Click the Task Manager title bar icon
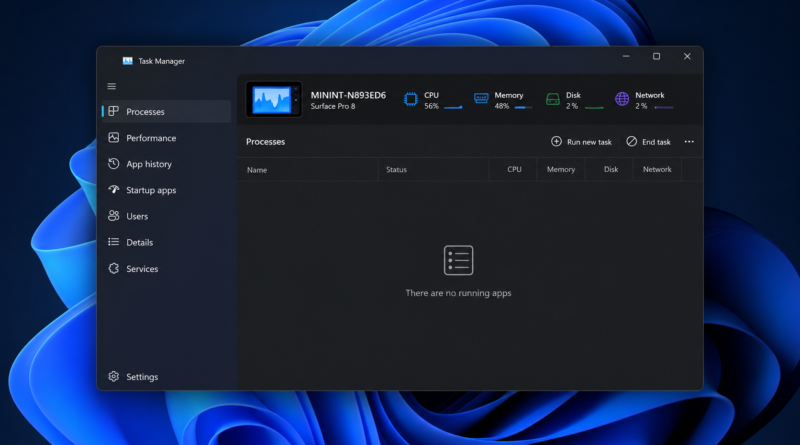Viewport: 800px width, 445px height. 128,61
